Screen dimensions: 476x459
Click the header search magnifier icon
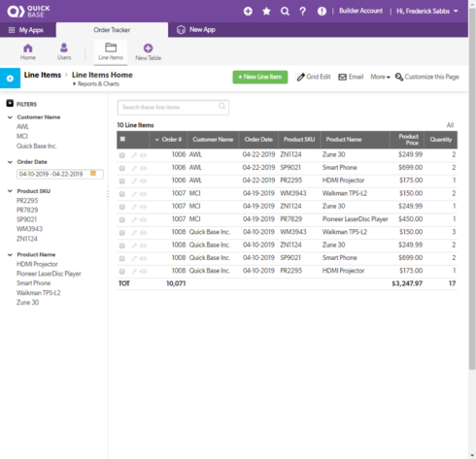[x=285, y=12]
